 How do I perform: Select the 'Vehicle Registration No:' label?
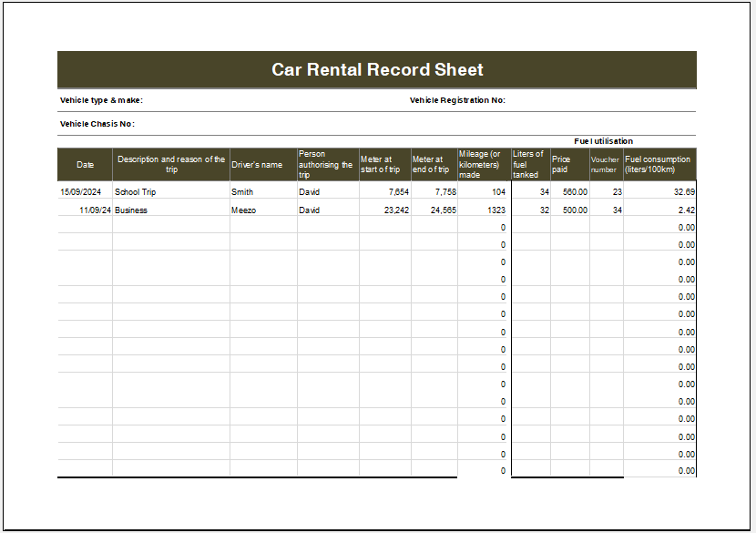tap(457, 100)
